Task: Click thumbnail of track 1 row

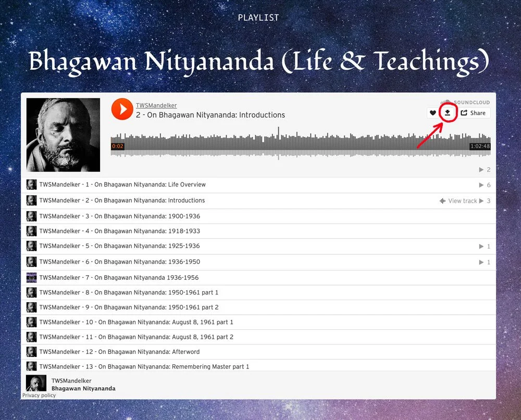Action: [x=32, y=185]
